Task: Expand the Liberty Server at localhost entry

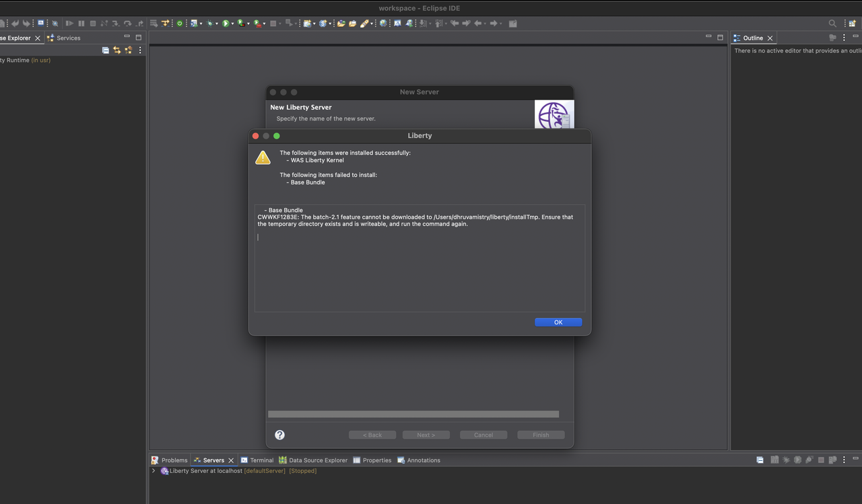Action: 154,471
